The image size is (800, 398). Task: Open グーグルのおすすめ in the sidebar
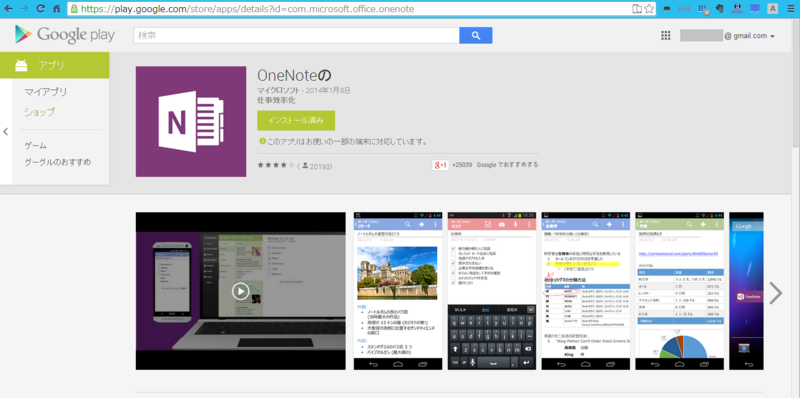(x=58, y=163)
